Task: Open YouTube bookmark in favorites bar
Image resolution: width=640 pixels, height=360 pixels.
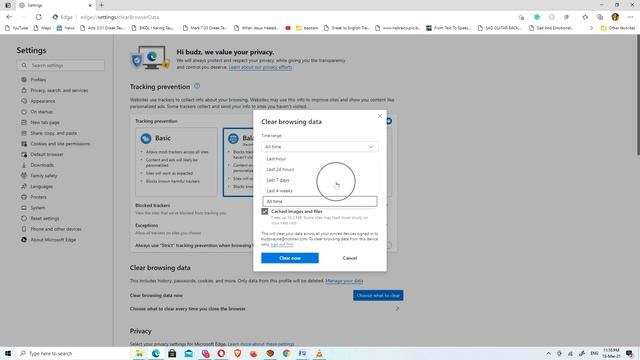Action: coord(16,28)
